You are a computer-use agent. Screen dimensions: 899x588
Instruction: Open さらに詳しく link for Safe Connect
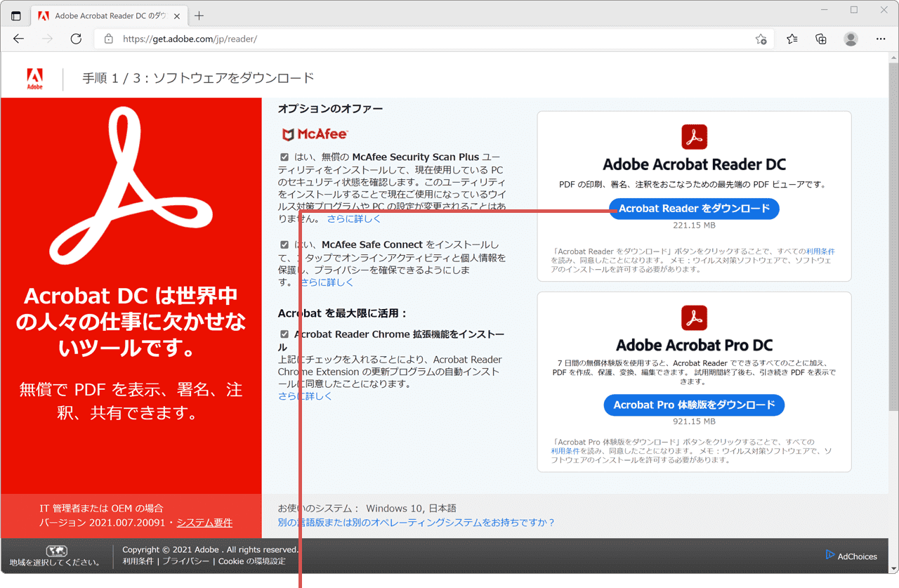pos(327,282)
